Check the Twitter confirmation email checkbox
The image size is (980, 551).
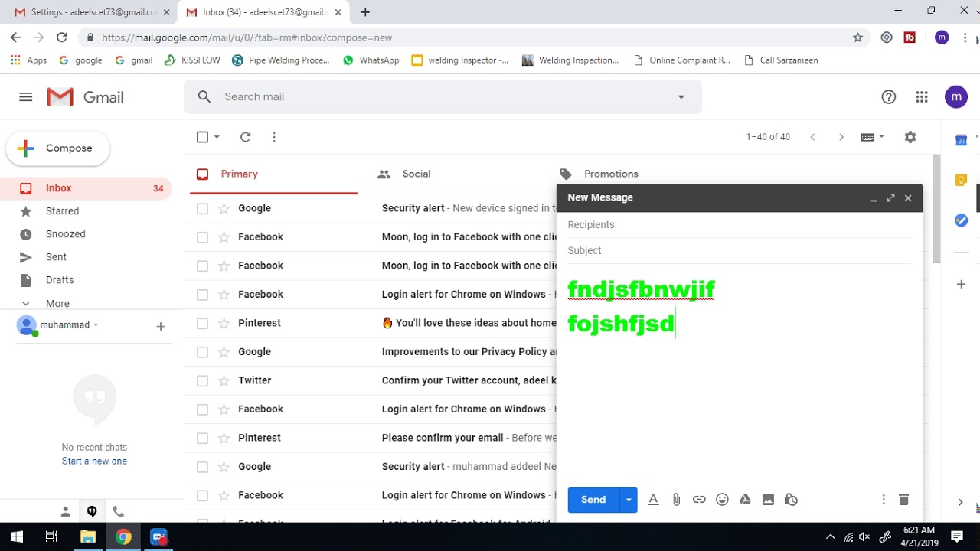point(202,380)
